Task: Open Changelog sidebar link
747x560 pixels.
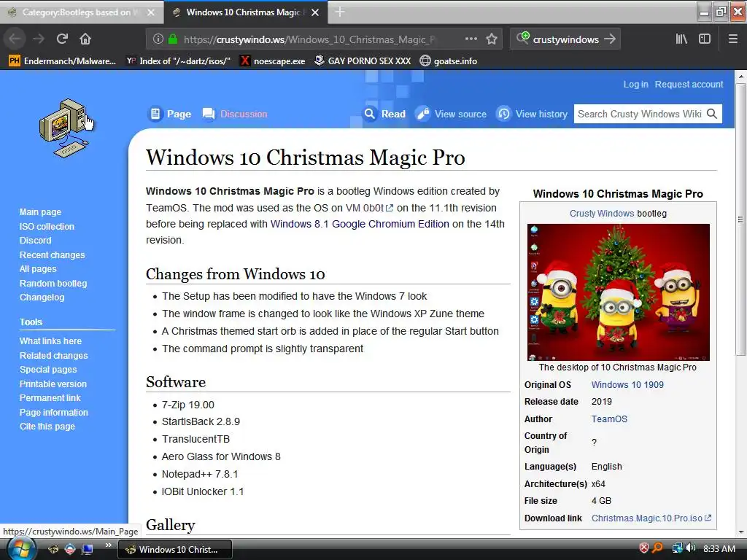Action: coord(42,297)
